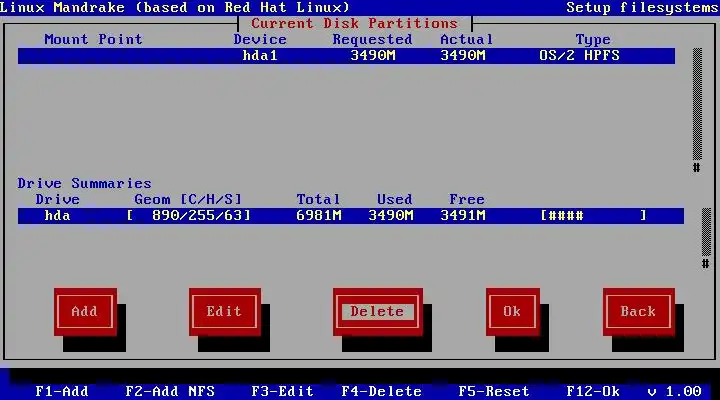Select the hda drive summary row

[351, 216]
